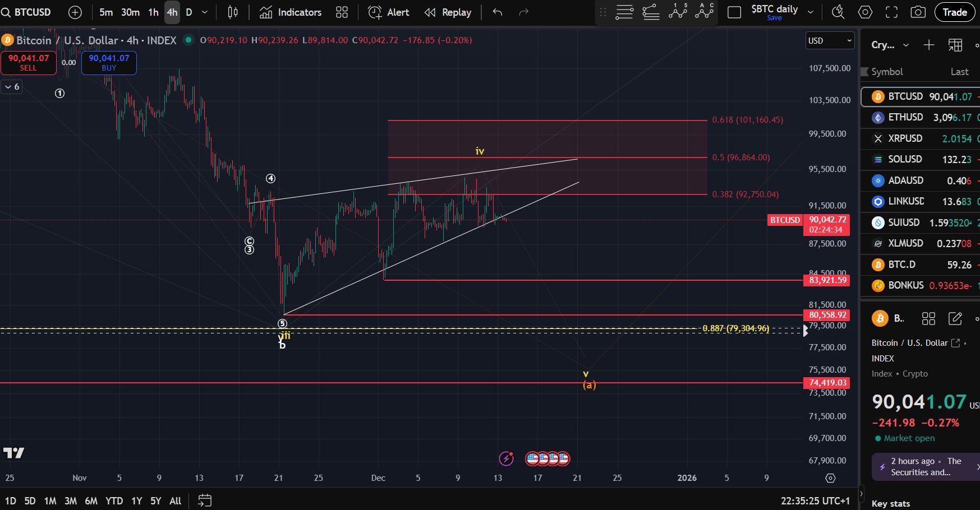Viewport: 980px width, 510px height.
Task: Open chart settings hexagon icon
Action: pyautogui.click(x=865, y=12)
